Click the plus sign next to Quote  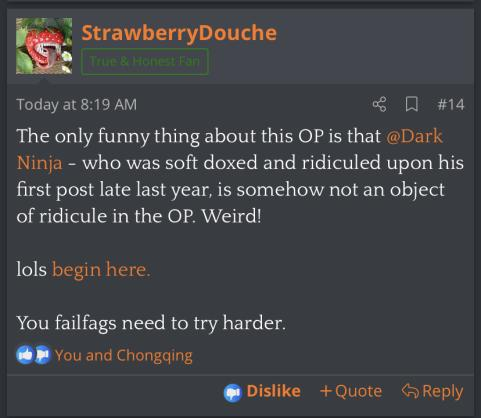coord(326,391)
